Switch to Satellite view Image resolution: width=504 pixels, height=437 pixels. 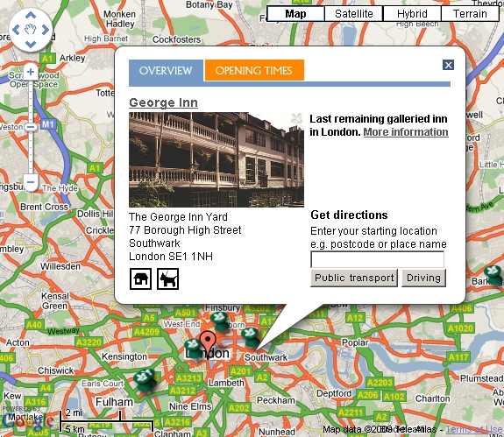click(353, 14)
